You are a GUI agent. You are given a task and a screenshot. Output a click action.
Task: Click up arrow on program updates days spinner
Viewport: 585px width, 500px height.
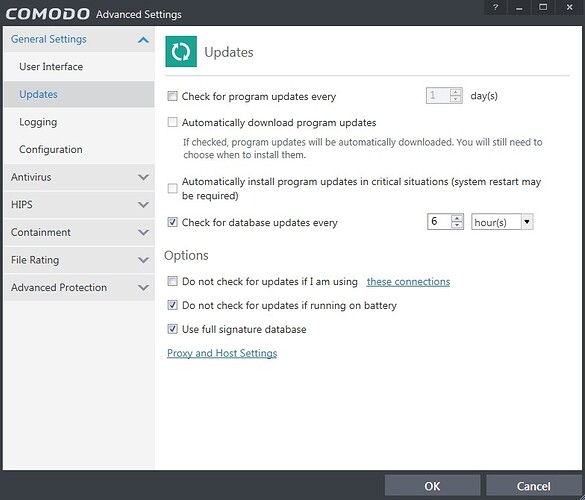456,92
